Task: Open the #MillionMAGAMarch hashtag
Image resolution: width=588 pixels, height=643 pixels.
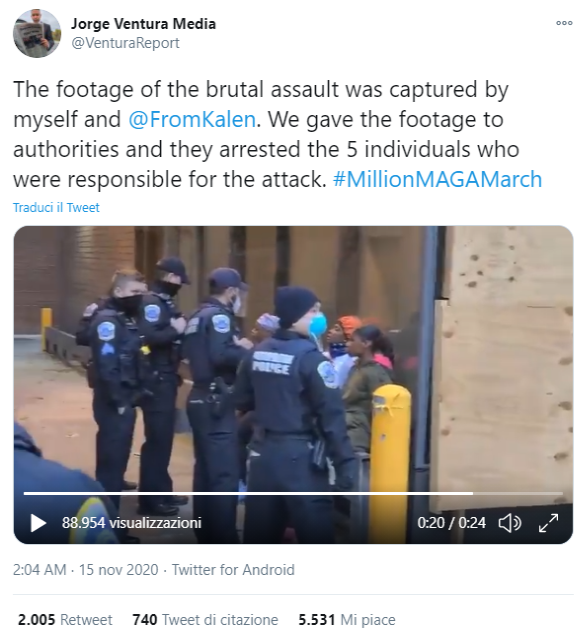Action: pyautogui.click(x=437, y=179)
